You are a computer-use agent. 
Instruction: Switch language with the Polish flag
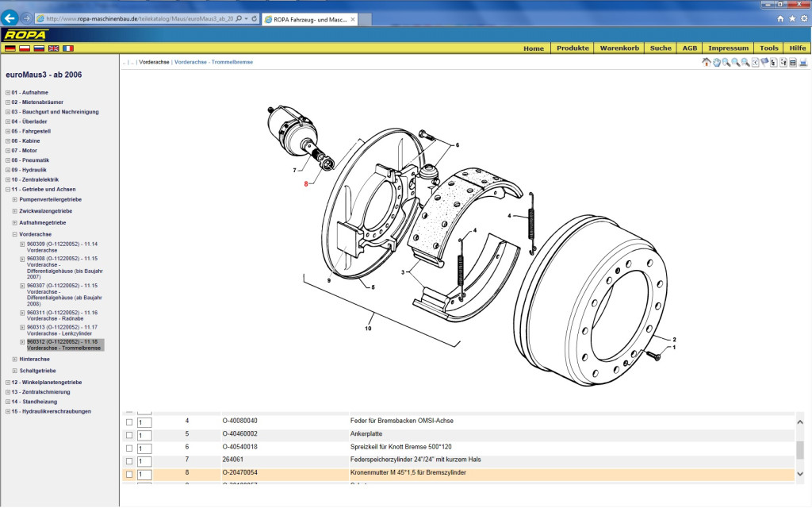click(x=25, y=48)
